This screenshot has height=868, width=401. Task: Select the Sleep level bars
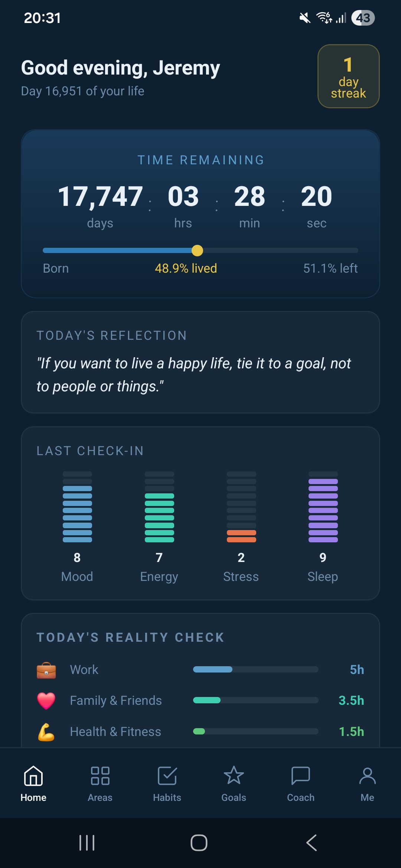323,507
